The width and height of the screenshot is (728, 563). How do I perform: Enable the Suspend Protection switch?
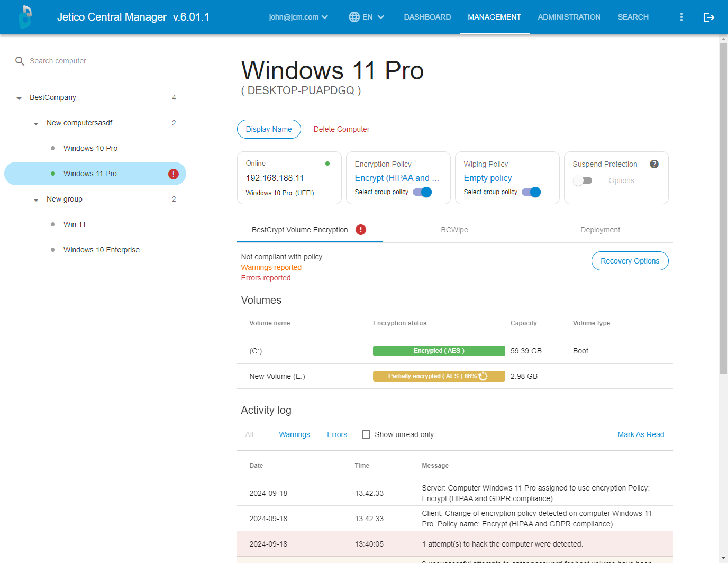coord(583,180)
